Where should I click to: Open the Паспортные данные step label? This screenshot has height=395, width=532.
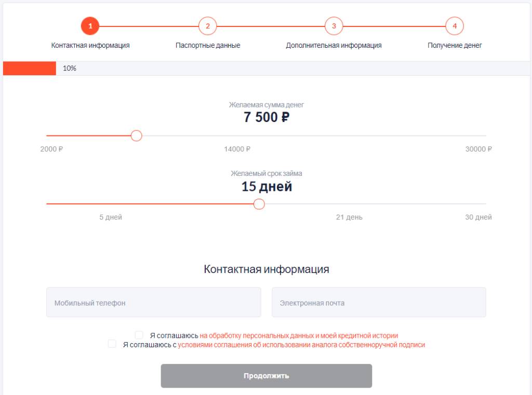[x=208, y=46]
